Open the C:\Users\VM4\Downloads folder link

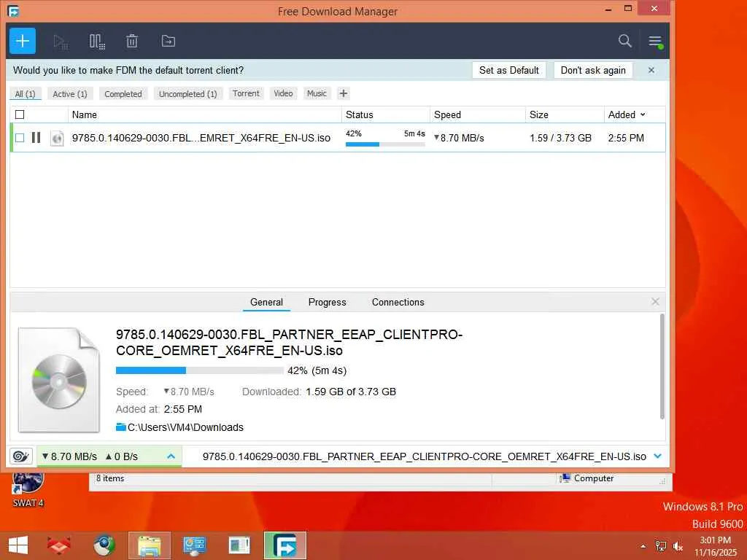185,427
